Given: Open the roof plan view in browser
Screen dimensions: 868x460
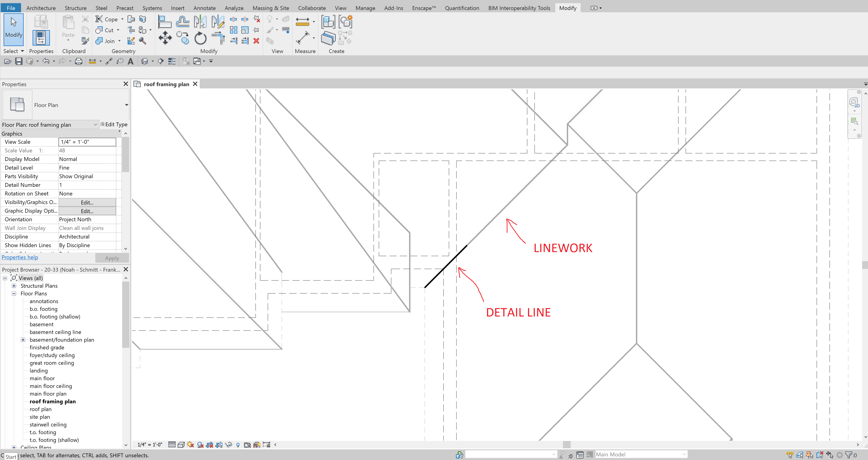Looking at the screenshot, I should pos(40,409).
